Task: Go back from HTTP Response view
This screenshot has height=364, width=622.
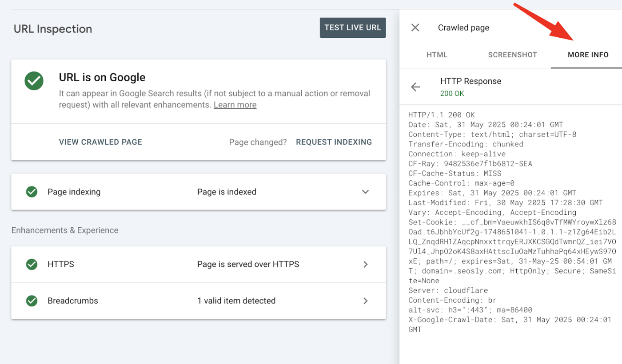Action: [x=415, y=87]
